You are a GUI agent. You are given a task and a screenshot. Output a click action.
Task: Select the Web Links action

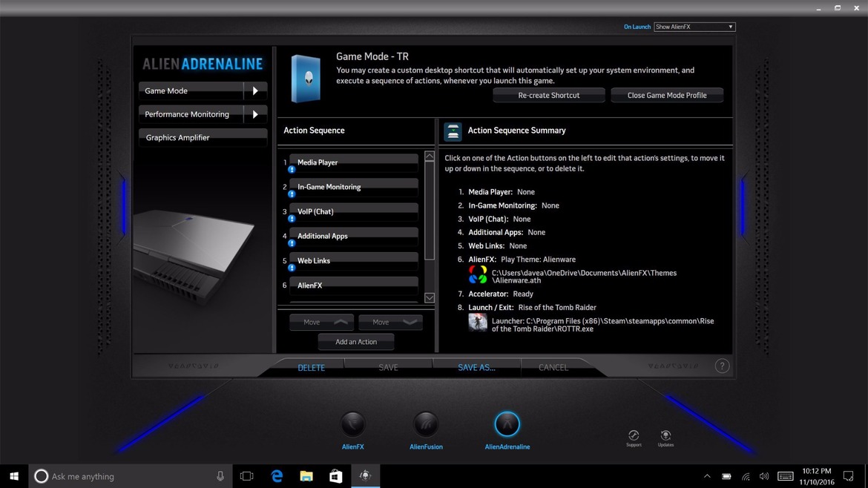pos(354,261)
